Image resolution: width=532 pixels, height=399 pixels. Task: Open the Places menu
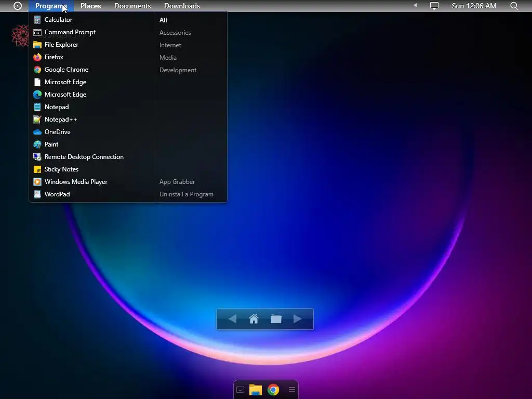coord(90,6)
